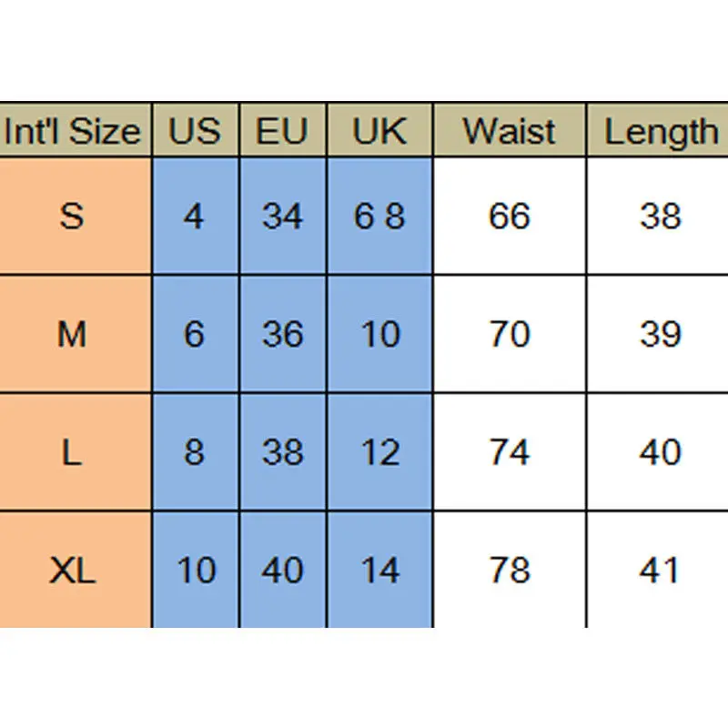Select US value 8 cell
This screenshot has width=728, height=728.
click(196, 451)
